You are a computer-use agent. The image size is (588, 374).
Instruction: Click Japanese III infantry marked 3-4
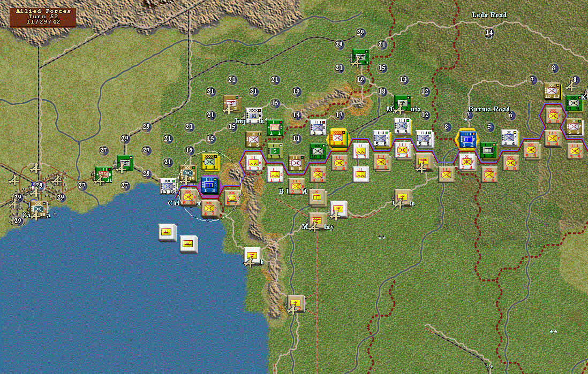pos(552,138)
